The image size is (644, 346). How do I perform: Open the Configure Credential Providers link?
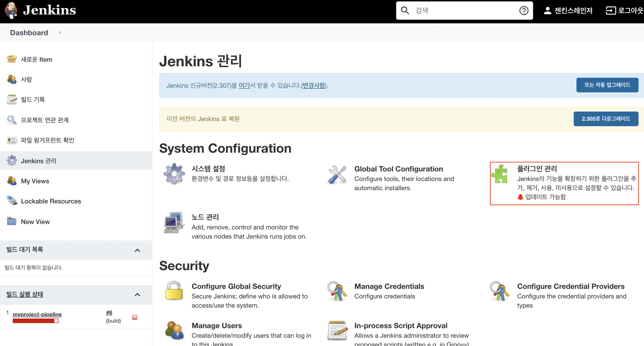tap(571, 286)
